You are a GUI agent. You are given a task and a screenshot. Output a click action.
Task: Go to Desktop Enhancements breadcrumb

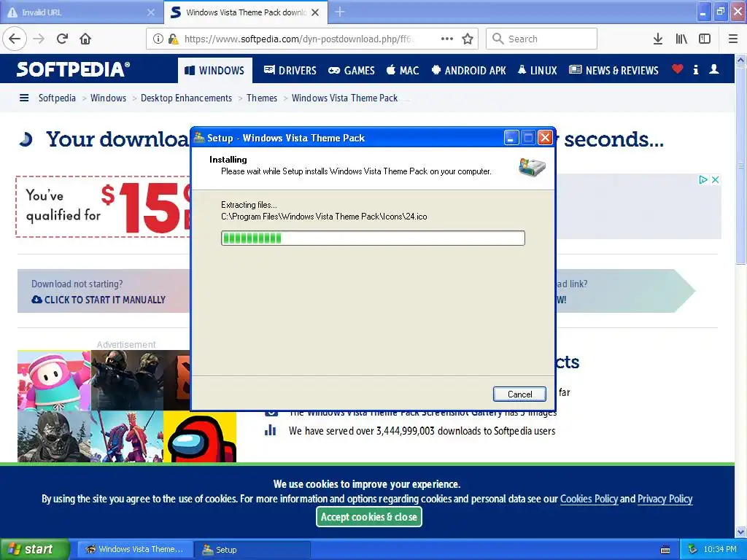[x=186, y=98]
